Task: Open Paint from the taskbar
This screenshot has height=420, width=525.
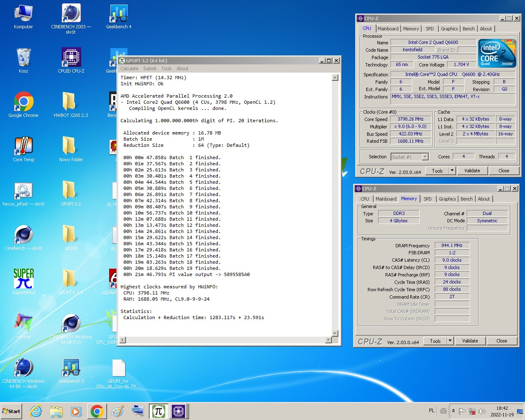Action: click(117, 411)
